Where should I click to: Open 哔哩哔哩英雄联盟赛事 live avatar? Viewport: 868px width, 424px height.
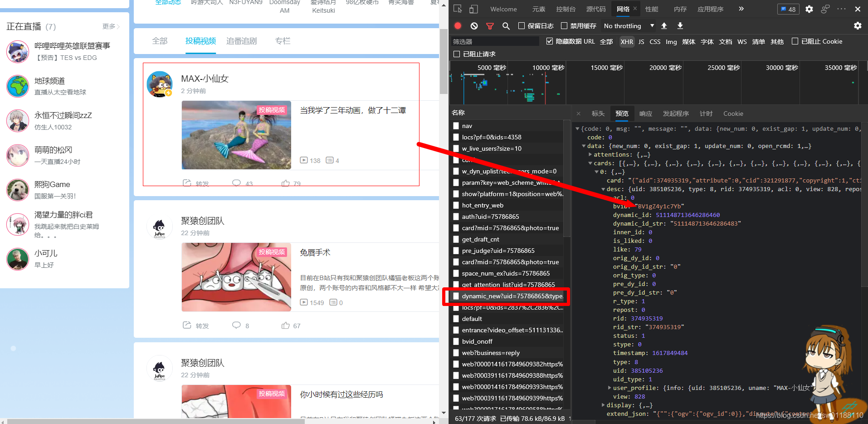18,51
